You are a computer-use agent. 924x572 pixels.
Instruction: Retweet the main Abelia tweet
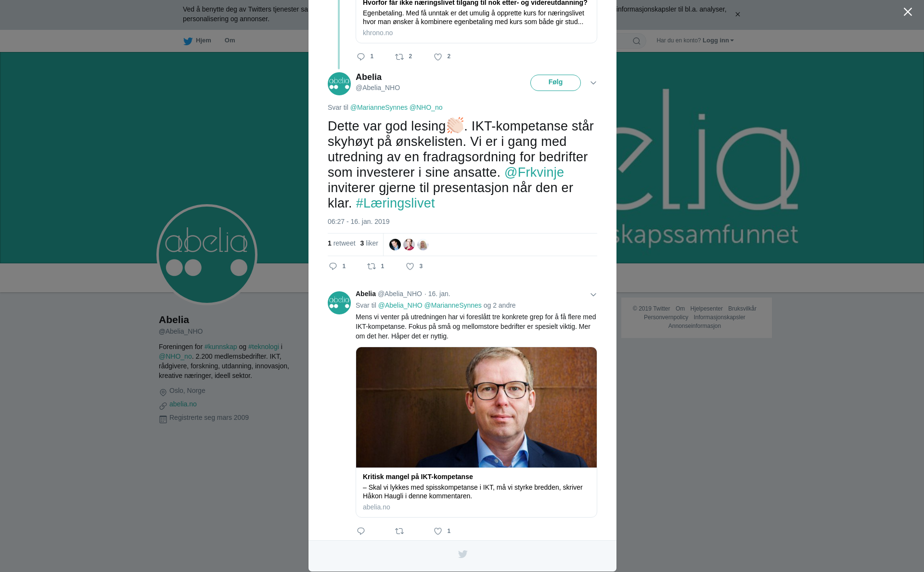tap(372, 266)
